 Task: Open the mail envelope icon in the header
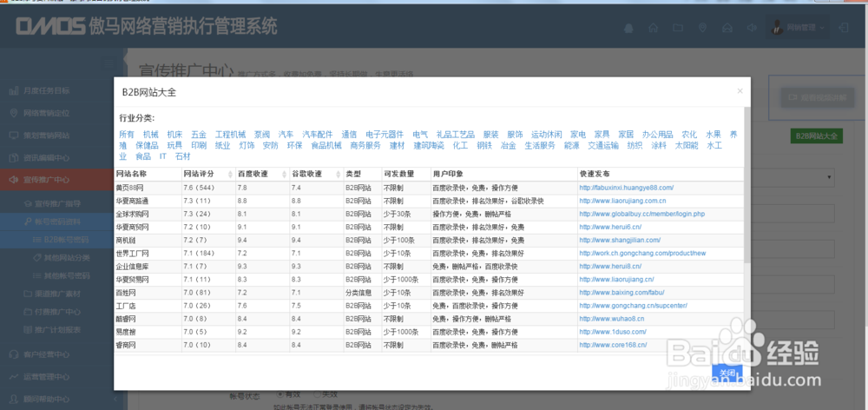tap(727, 28)
